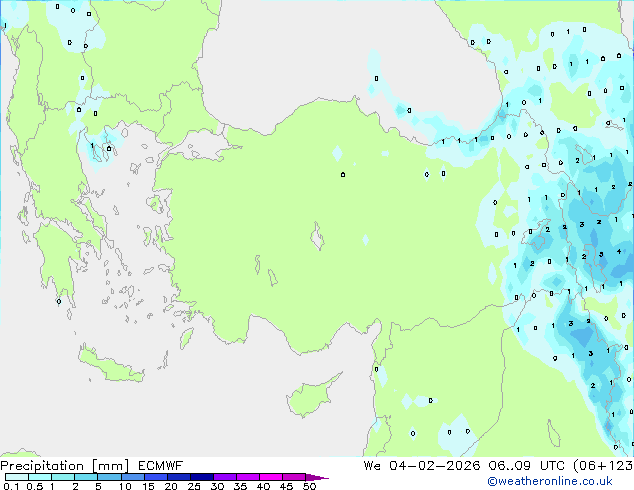Click the '45' legend scale label
The width and height of the screenshot is (634, 490).
tap(286, 486)
